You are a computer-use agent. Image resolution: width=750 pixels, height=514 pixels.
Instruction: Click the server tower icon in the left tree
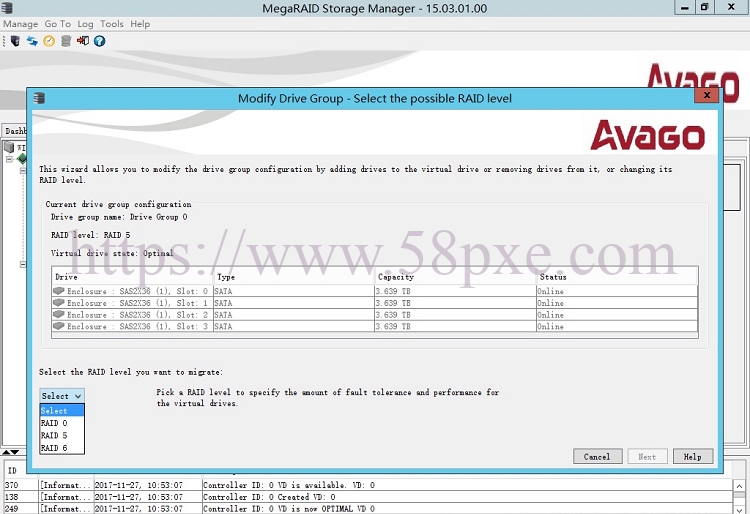coord(9,147)
